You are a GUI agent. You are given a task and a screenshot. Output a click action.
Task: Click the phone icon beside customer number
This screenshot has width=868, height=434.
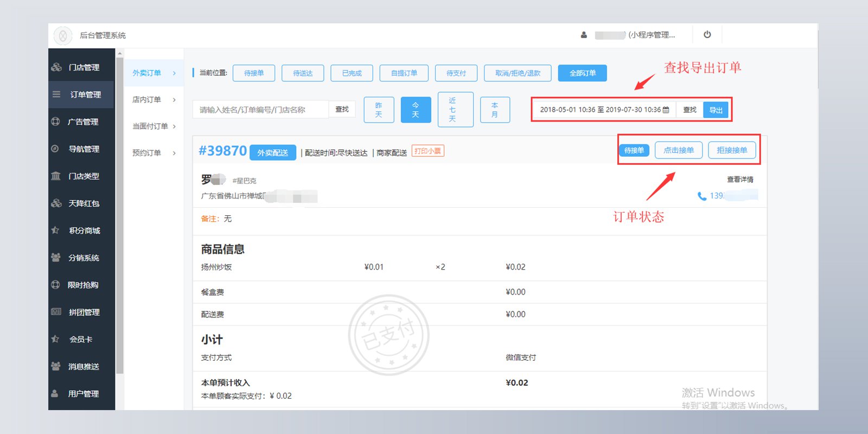coord(701,196)
